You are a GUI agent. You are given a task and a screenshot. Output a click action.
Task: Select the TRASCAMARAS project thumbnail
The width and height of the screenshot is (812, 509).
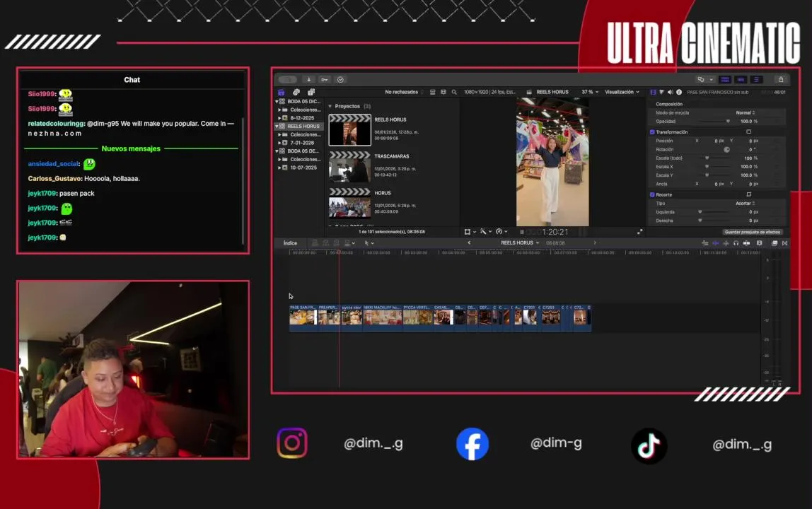coord(349,167)
